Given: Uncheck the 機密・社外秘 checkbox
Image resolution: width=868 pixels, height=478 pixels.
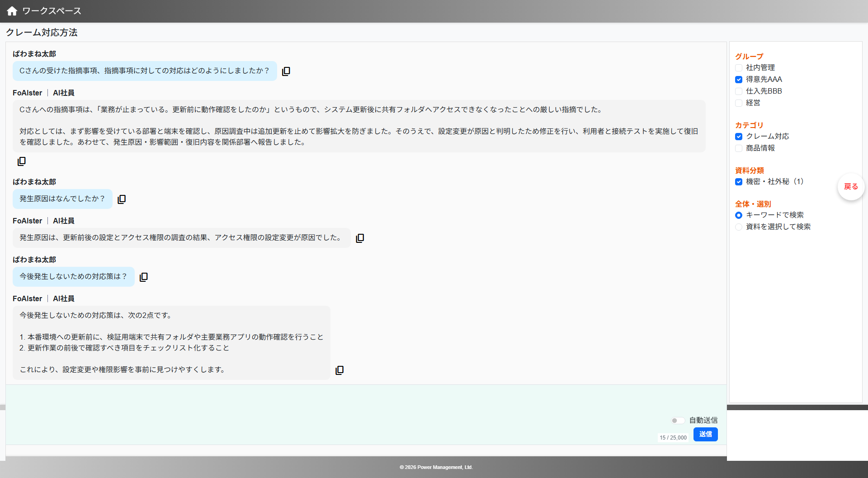Looking at the screenshot, I should pyautogui.click(x=739, y=182).
